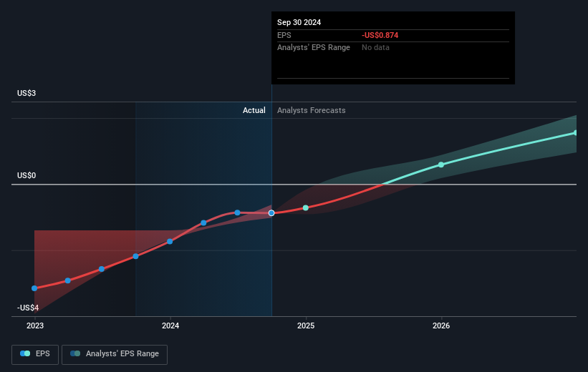Toggle the Analysts' EPS Range legend

[x=115, y=354]
